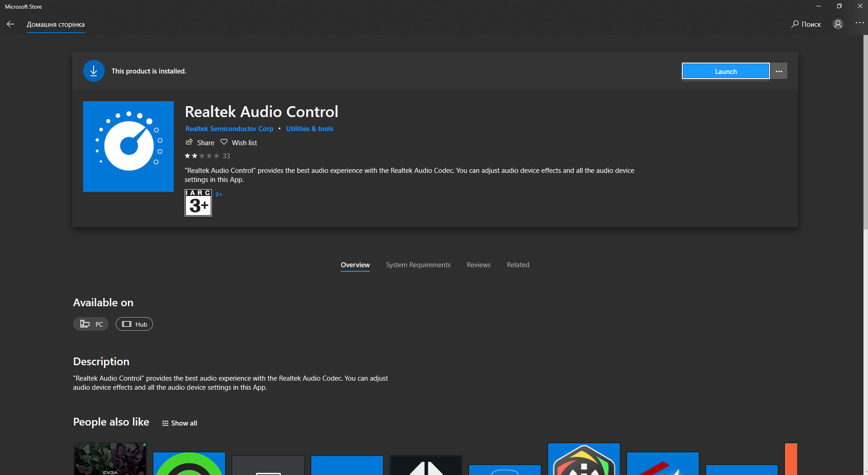This screenshot has width=868, height=475.
Task: Share this app
Action: tap(200, 142)
